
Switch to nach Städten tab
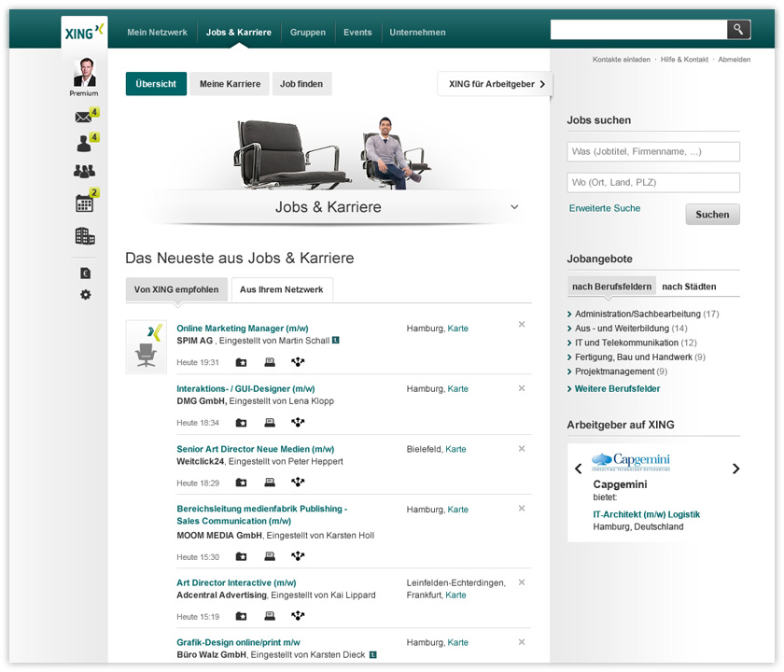(689, 287)
